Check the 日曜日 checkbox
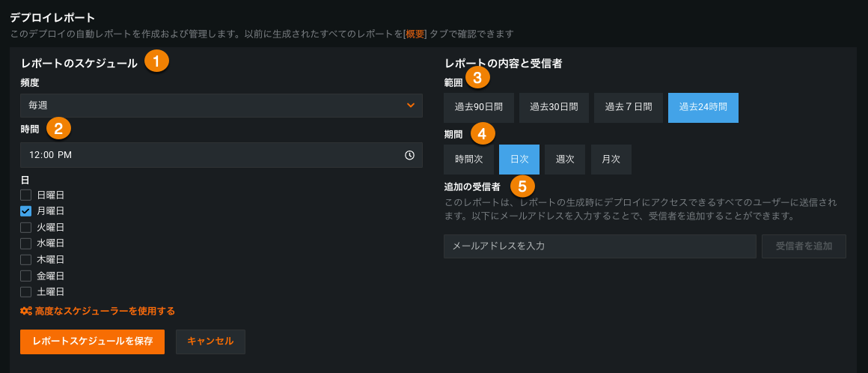This screenshot has height=373, width=868. [x=25, y=195]
